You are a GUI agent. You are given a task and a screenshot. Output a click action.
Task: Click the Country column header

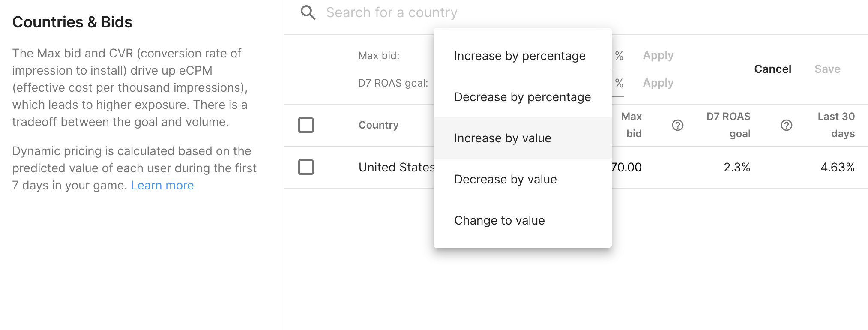coord(378,125)
